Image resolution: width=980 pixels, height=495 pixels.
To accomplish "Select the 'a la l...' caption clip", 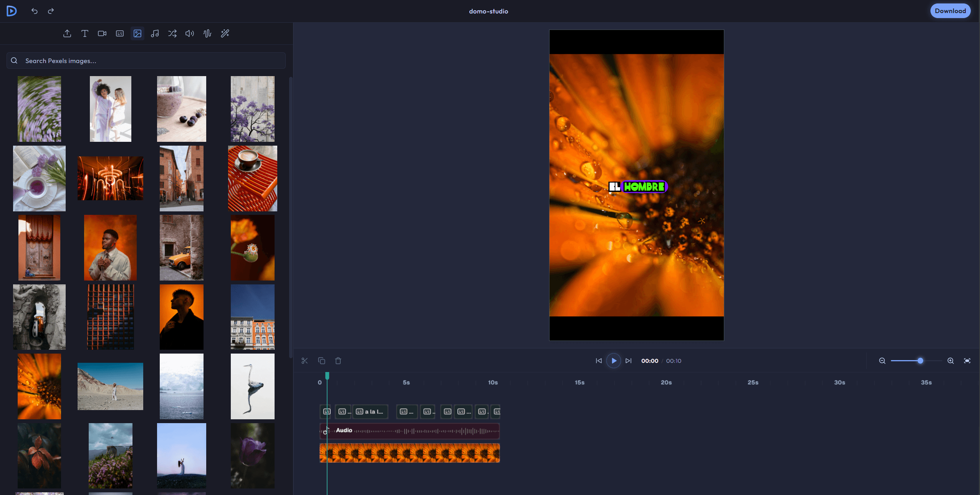I will (x=370, y=412).
